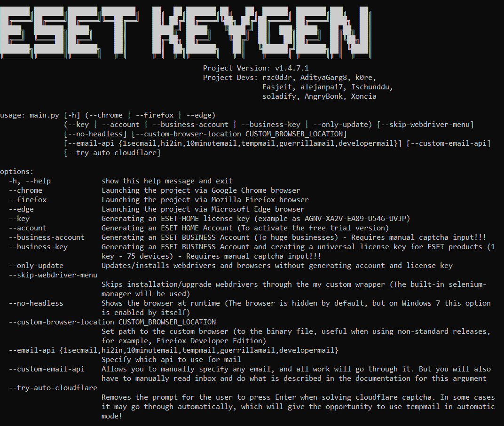Select the --chrome option in list
This screenshot has width=504, height=426.
point(25,190)
